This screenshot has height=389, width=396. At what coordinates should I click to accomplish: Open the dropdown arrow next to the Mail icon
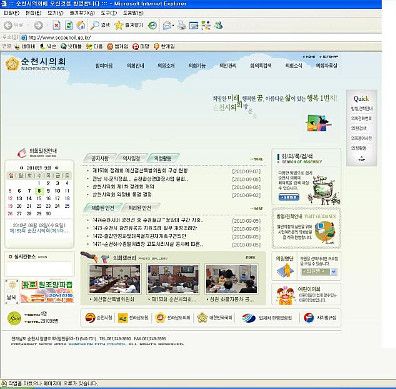click(173, 25)
